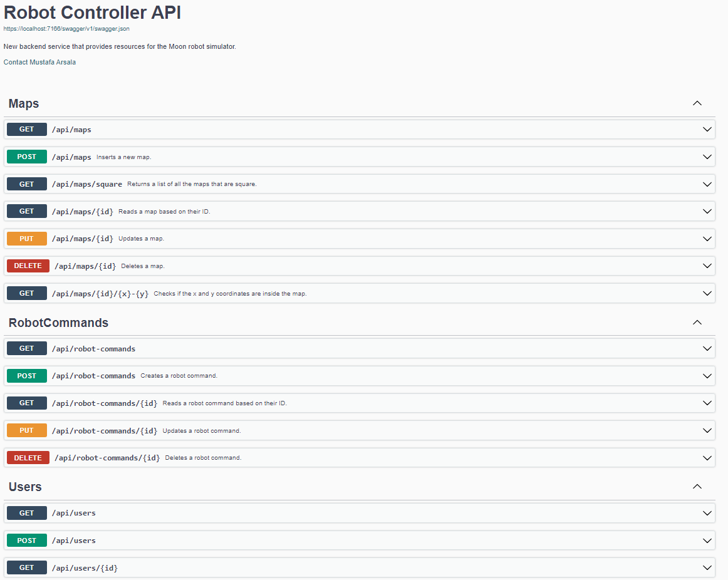
Task: Open the swagger.json URL link
Action: 66,29
